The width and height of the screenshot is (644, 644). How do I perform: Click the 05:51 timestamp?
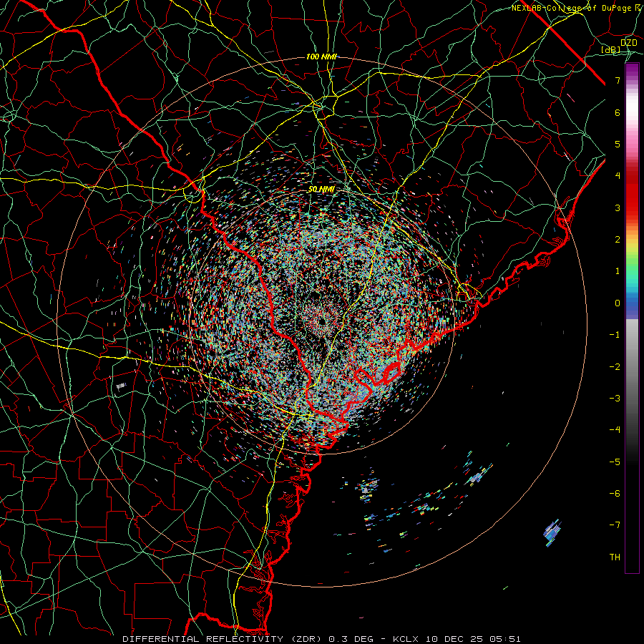pyautogui.click(x=504, y=639)
